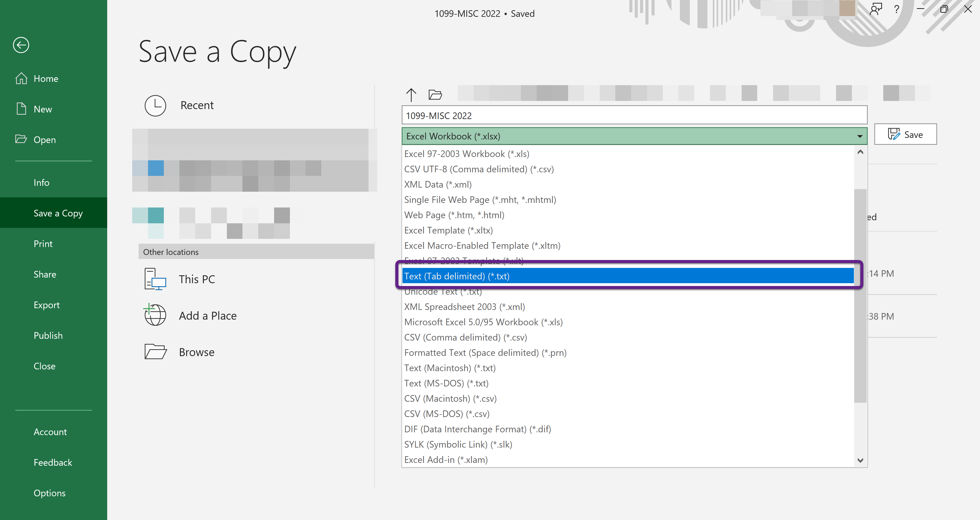Viewport: 980px width, 520px height.
Task: Click the New document icon
Action: tap(21, 109)
